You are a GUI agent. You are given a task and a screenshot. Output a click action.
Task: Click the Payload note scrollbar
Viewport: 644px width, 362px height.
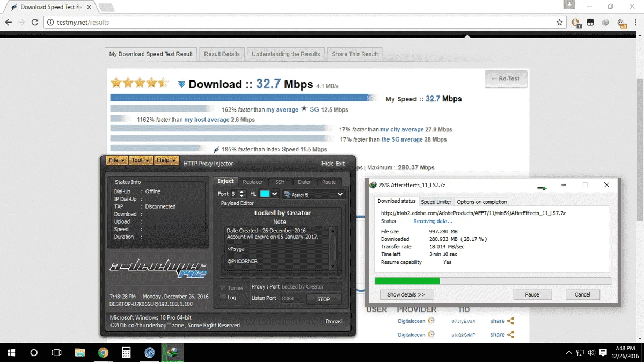pos(333,248)
